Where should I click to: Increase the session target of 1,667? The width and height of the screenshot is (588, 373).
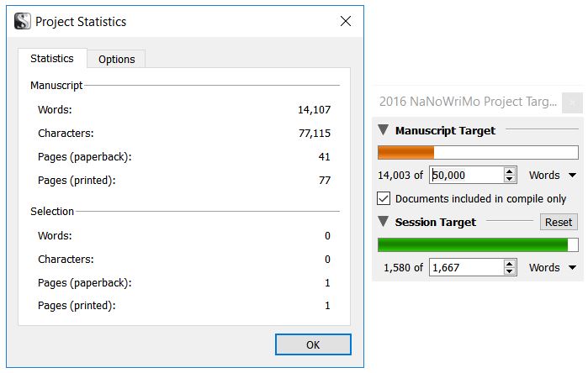(x=509, y=264)
